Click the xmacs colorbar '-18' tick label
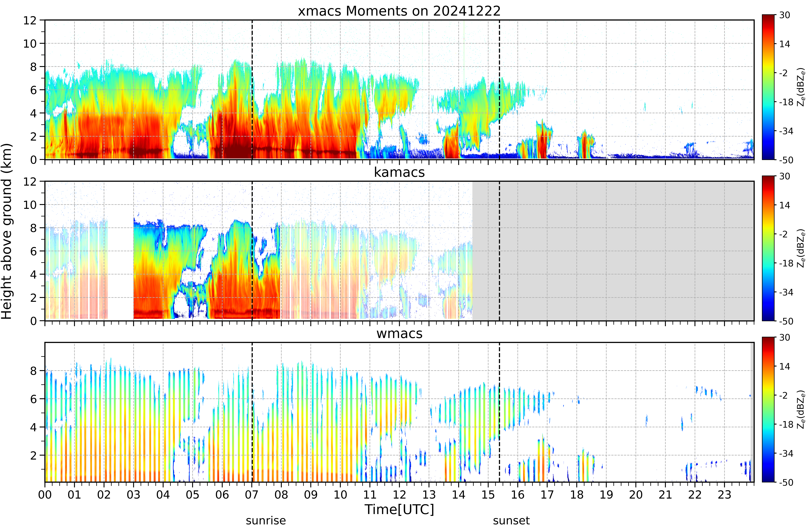 pos(786,102)
